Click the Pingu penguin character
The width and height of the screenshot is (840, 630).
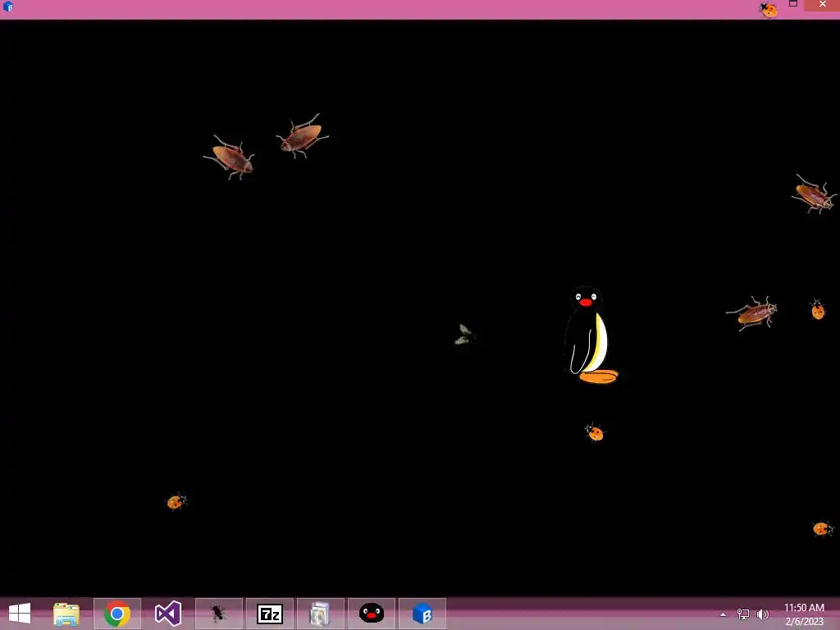click(x=590, y=336)
